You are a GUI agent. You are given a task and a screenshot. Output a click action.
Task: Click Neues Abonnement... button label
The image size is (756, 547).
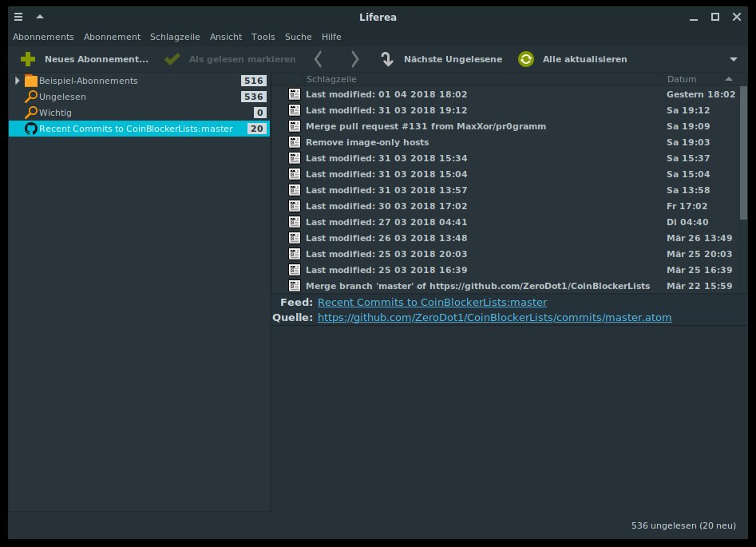[97, 59]
